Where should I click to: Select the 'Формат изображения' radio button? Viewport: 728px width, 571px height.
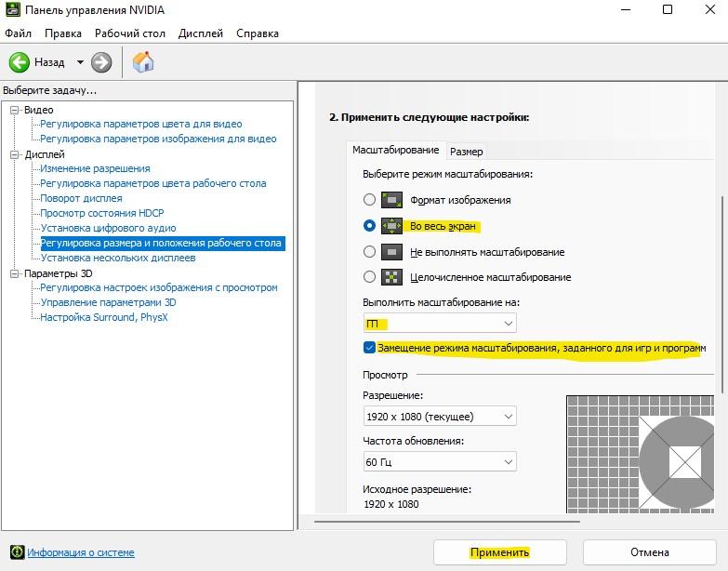point(369,200)
